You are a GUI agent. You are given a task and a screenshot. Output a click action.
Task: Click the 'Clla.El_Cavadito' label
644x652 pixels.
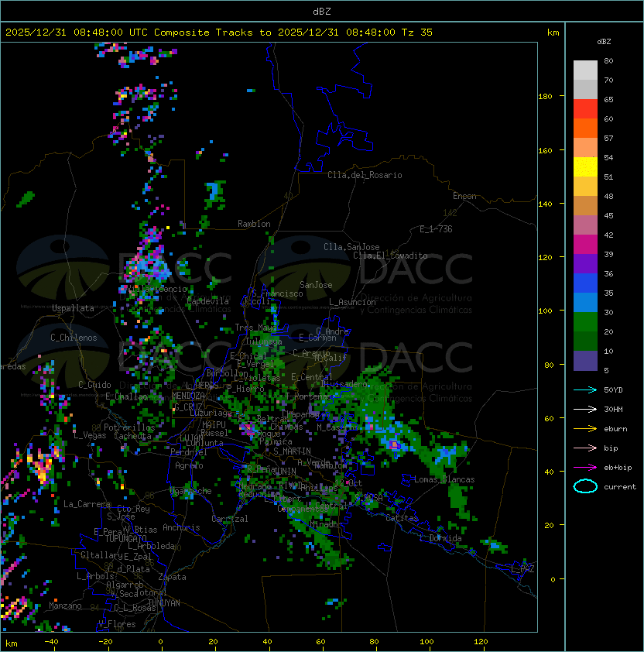(390, 256)
